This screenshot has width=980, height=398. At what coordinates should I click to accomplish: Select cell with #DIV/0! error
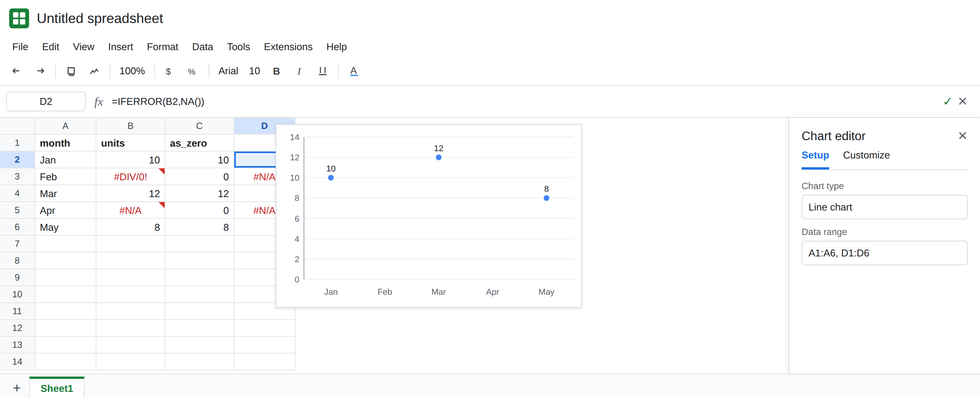tap(131, 177)
